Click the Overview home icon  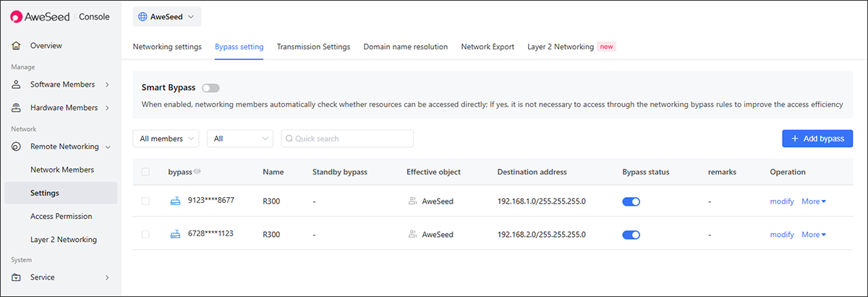coord(16,46)
